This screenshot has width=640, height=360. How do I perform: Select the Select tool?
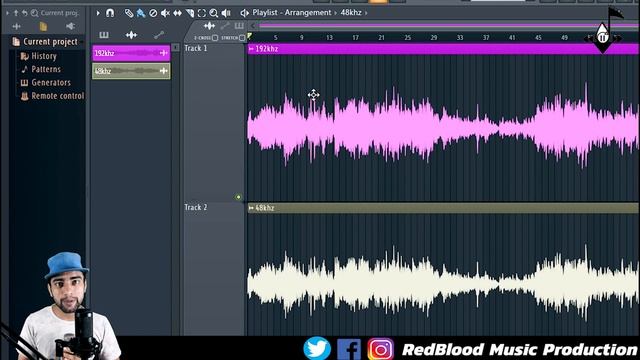[x=202, y=13]
